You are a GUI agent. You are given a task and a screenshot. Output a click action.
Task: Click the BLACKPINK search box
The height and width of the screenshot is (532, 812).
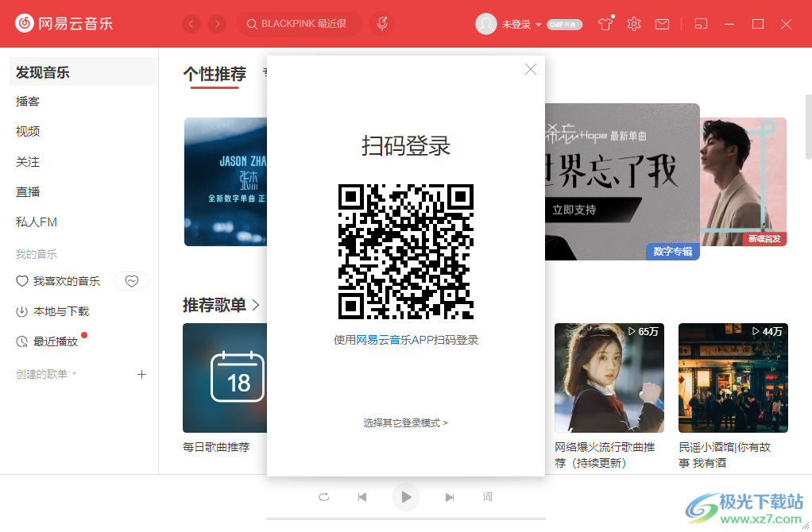300,24
